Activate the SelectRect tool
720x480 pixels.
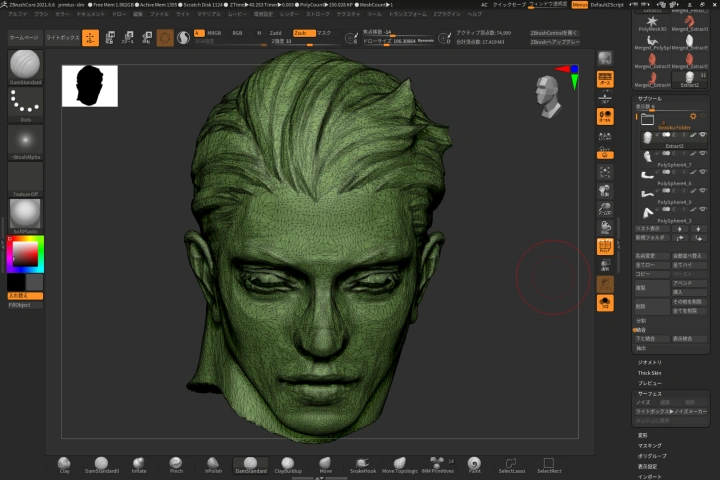click(x=549, y=465)
